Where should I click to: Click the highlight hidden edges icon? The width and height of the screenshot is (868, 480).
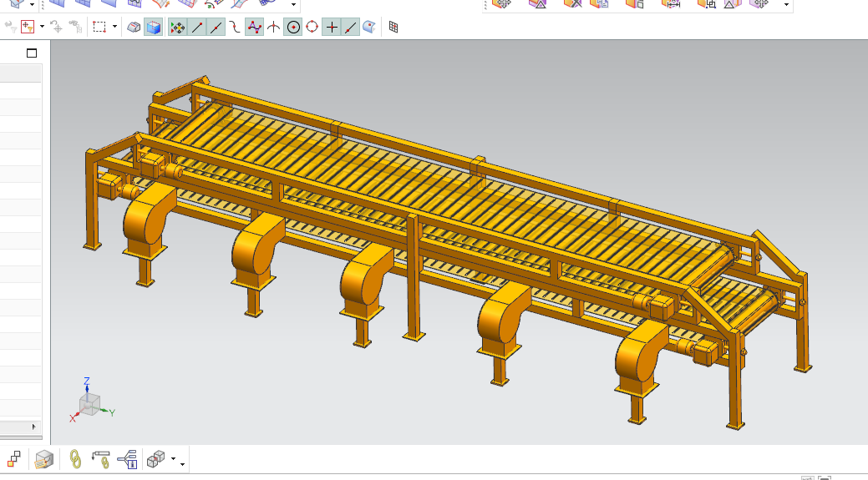click(x=134, y=27)
